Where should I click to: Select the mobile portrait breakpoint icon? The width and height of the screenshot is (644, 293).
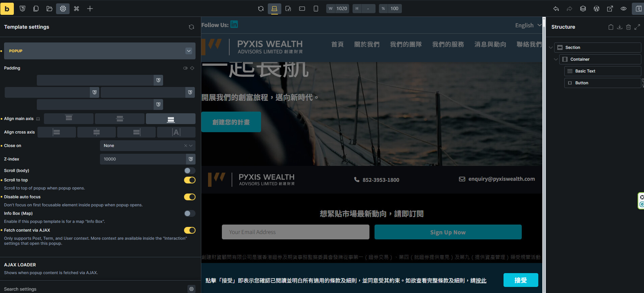tap(316, 9)
